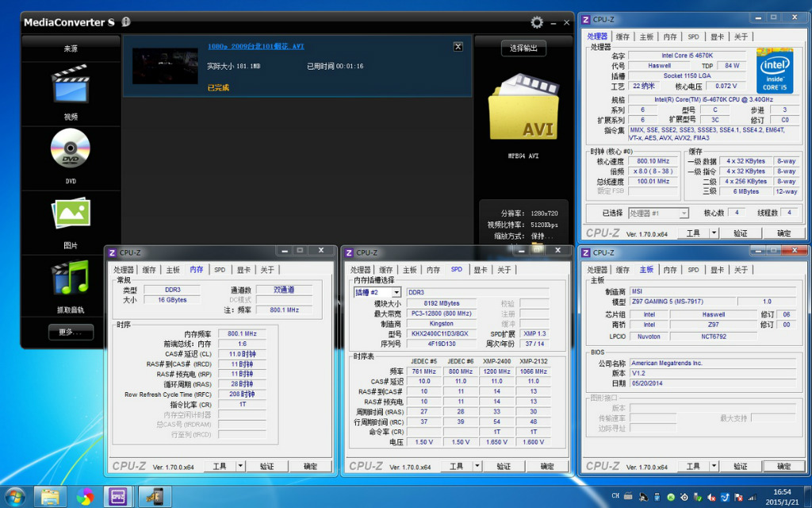Click the Socket 1150 LGA package field
The width and height of the screenshot is (812, 508).
pos(687,75)
